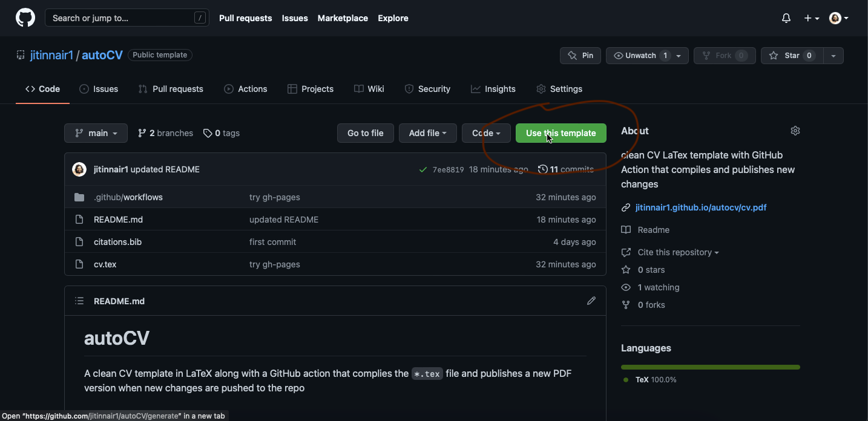This screenshot has width=868, height=421.
Task: Expand Cite this repository dropdown
Action: (670, 252)
